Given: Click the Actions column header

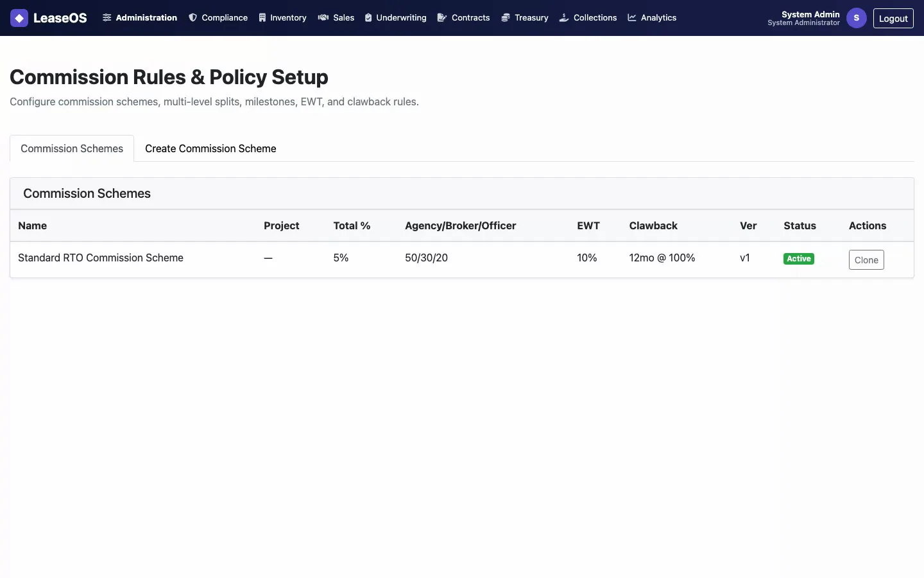Looking at the screenshot, I should (868, 225).
